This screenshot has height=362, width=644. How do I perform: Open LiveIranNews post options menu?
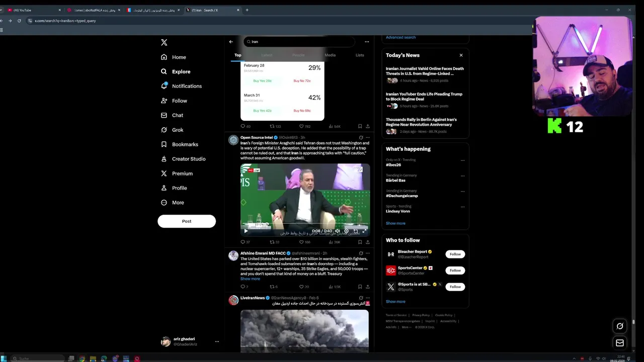[x=368, y=298]
